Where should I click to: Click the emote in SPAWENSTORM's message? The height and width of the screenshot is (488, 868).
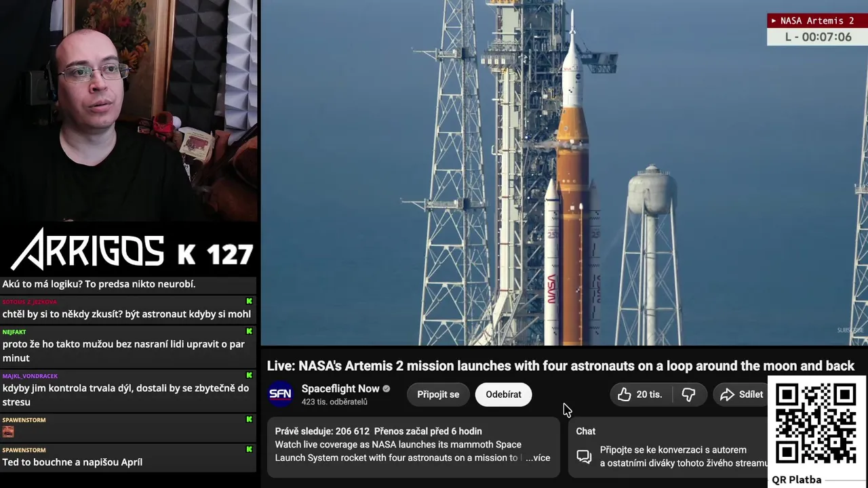pyautogui.click(x=8, y=432)
